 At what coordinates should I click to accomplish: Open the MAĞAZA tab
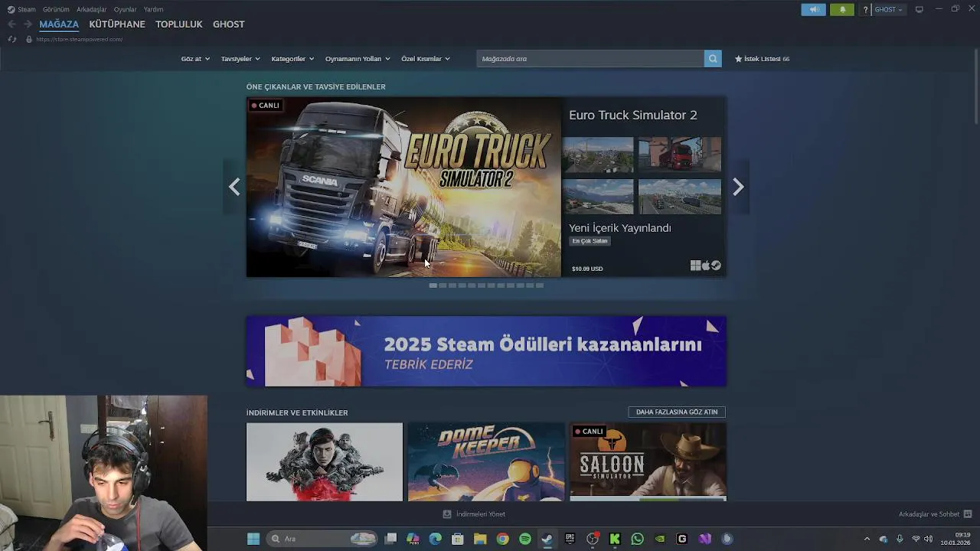pyautogui.click(x=59, y=24)
